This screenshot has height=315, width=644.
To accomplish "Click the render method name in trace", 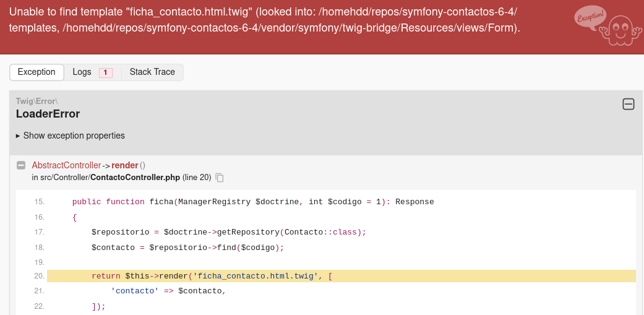I will (x=125, y=165).
